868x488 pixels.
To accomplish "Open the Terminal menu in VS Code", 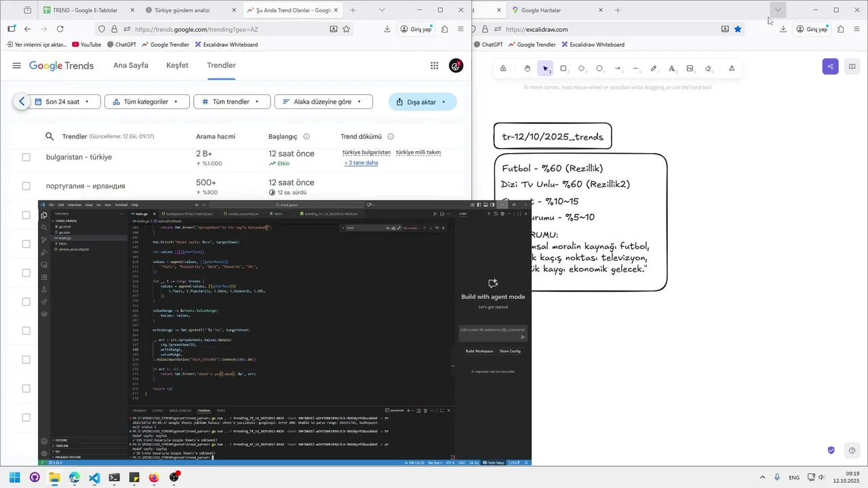I will [121, 205].
